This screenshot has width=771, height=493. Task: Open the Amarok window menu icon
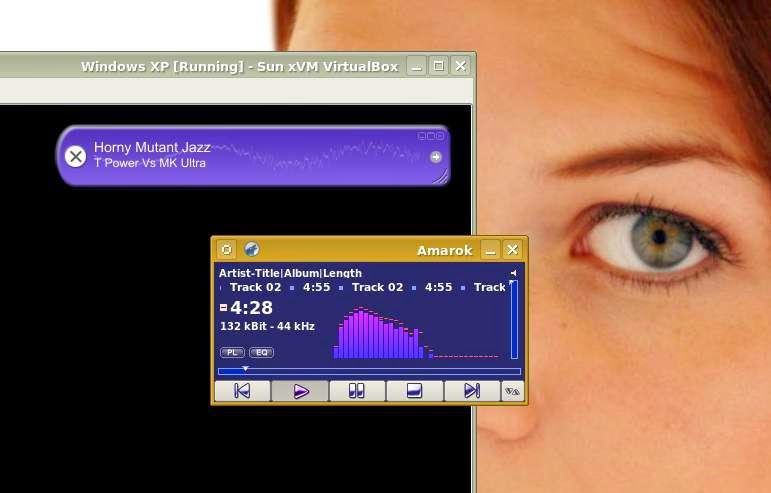(x=226, y=249)
